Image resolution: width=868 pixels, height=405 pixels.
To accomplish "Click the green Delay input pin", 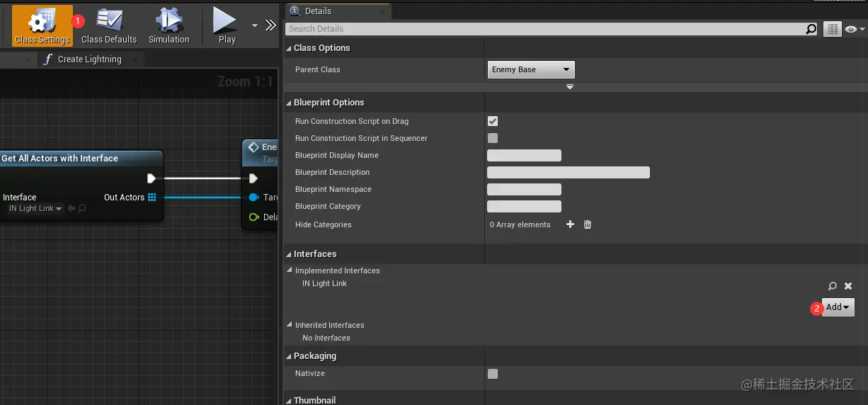I will pyautogui.click(x=253, y=217).
